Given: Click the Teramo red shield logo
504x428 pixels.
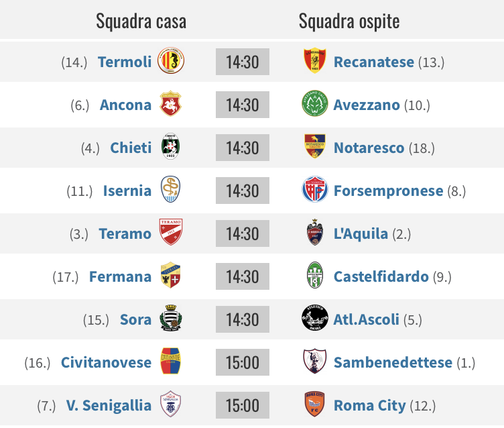Looking at the screenshot, I should pyautogui.click(x=171, y=232).
